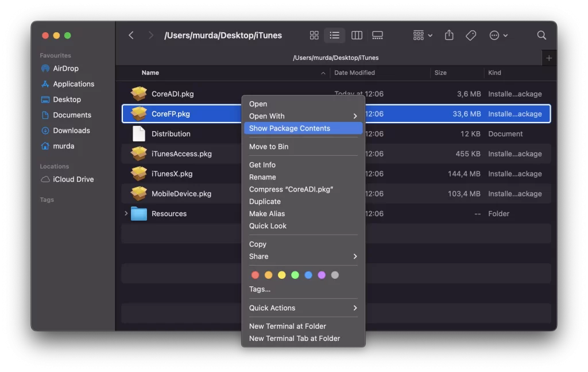The width and height of the screenshot is (588, 372).
Task: Apply the red colour tag
Action: tap(255, 275)
